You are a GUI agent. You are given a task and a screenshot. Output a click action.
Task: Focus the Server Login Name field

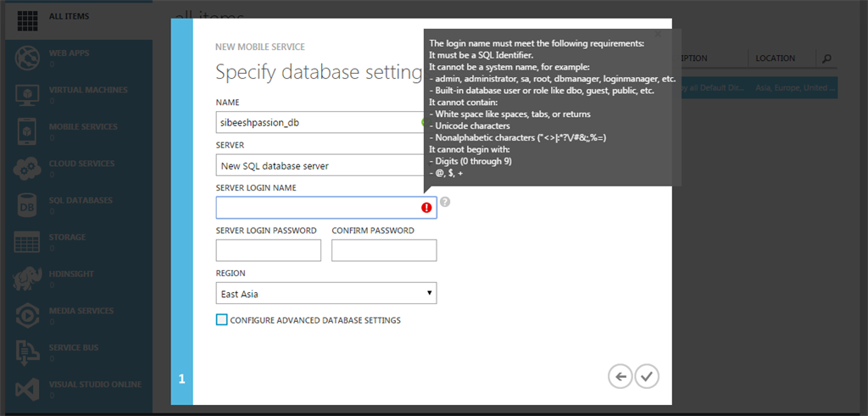pyautogui.click(x=318, y=208)
